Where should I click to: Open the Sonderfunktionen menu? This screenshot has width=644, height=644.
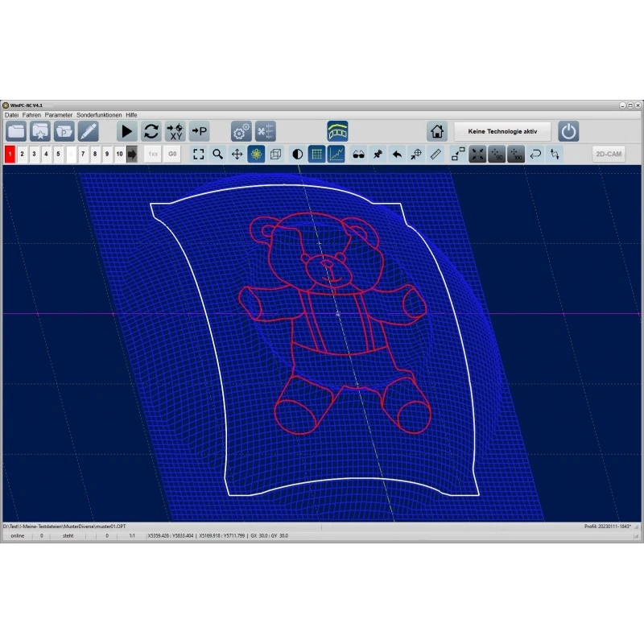tap(98, 115)
